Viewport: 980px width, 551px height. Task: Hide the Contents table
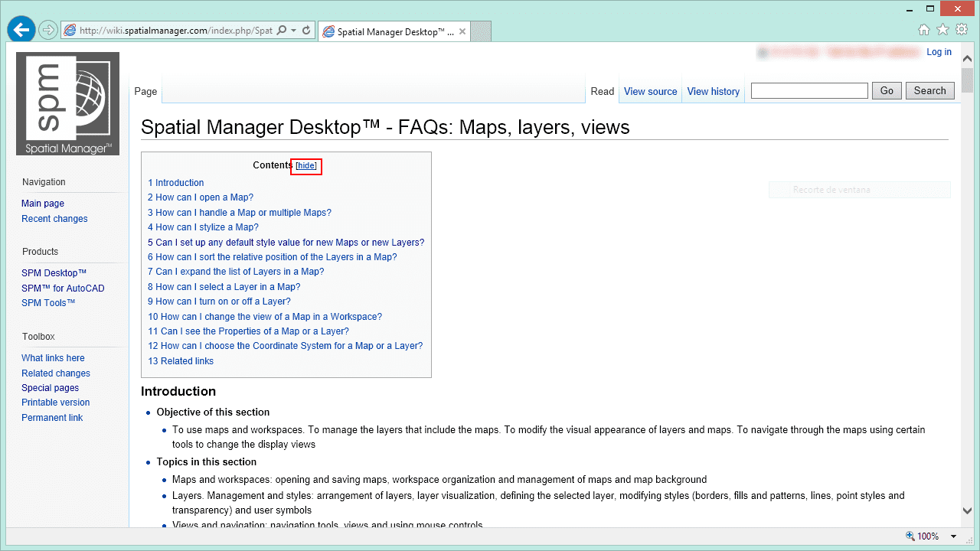click(306, 166)
